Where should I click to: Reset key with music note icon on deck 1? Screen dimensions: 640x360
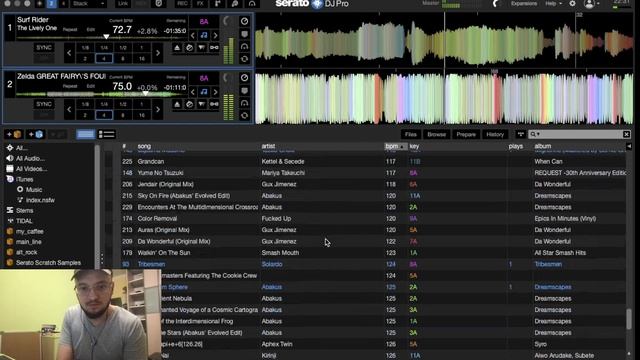coord(204,35)
